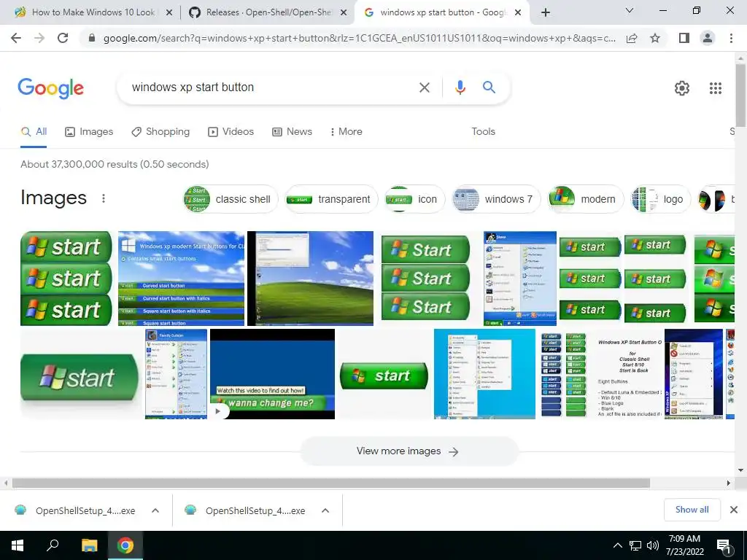This screenshot has width=747, height=560.
Task: Filter images by modern chip
Action: (586, 199)
